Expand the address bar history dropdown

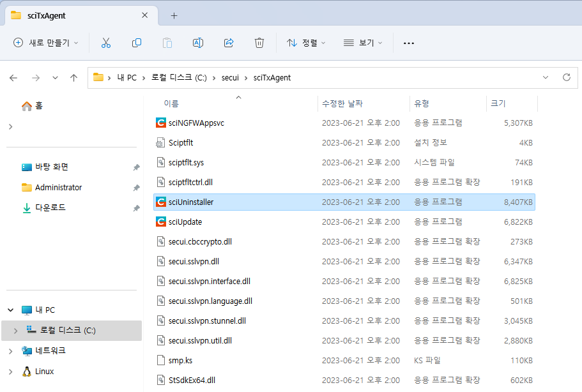tap(545, 77)
